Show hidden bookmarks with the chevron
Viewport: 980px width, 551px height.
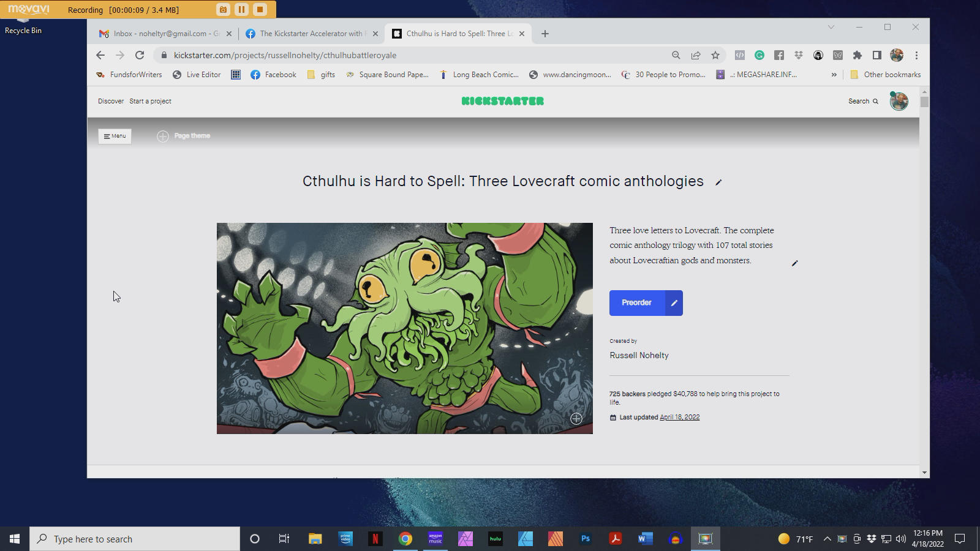pos(834,75)
